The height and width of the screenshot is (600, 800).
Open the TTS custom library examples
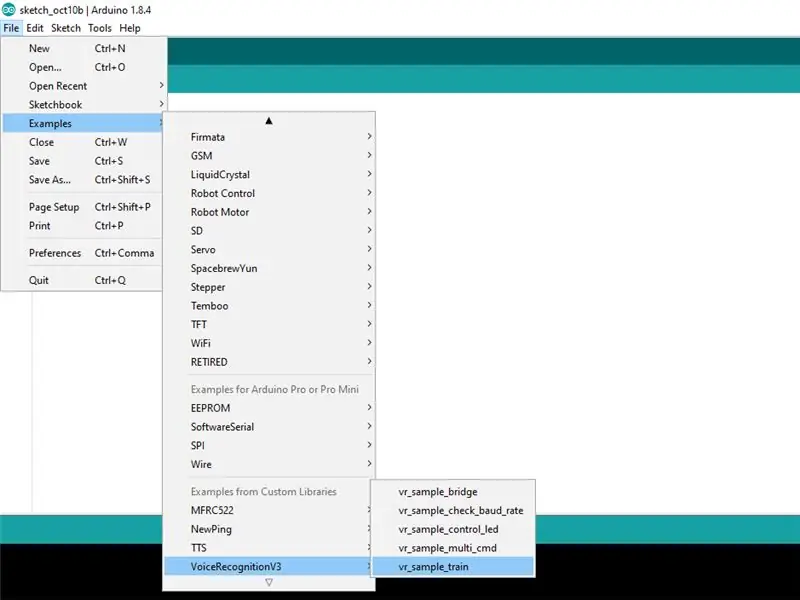[268, 548]
